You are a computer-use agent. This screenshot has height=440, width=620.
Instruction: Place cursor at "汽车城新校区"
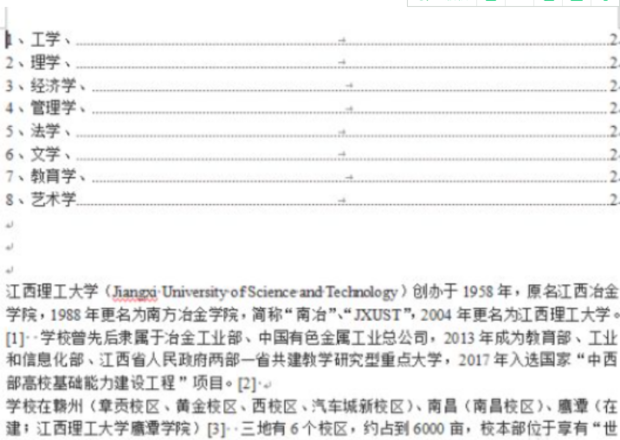click(x=358, y=406)
